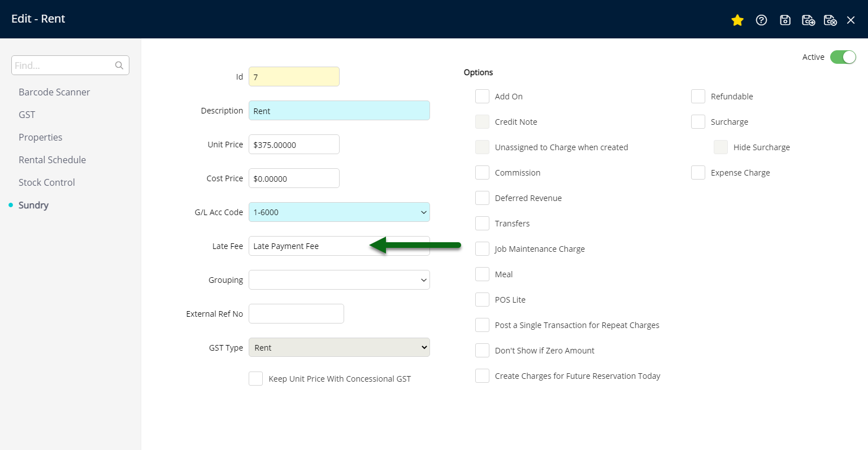Expand the Grouping dropdown
Screen dimensions: 868x450
point(339,280)
